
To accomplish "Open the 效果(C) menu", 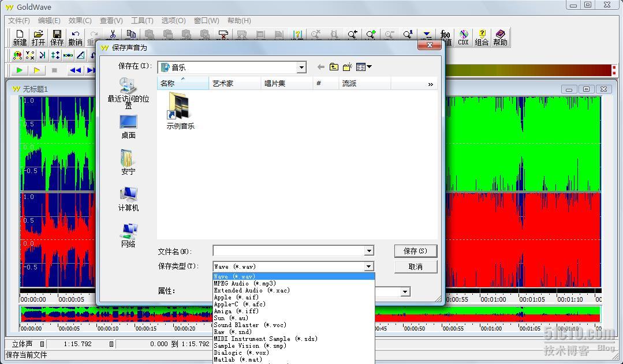I will point(80,21).
